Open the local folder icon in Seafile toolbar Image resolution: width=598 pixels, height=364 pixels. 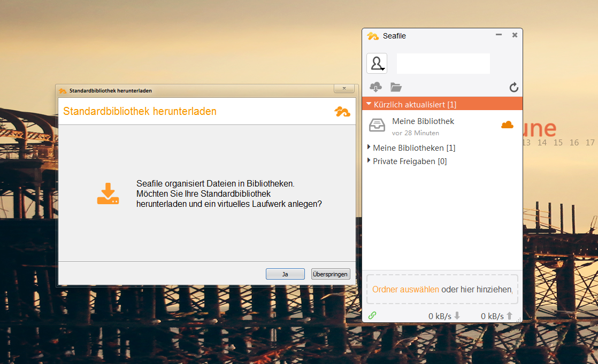(396, 87)
